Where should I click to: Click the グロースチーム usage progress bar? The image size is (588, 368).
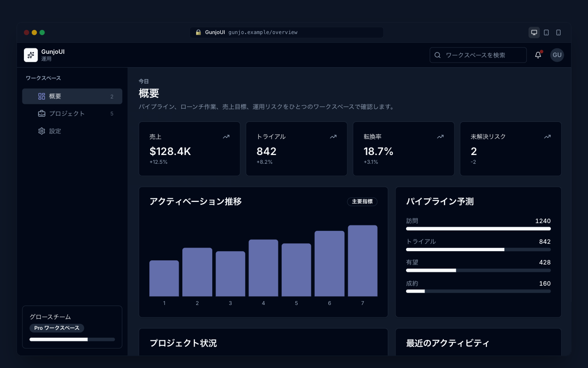(x=72, y=339)
